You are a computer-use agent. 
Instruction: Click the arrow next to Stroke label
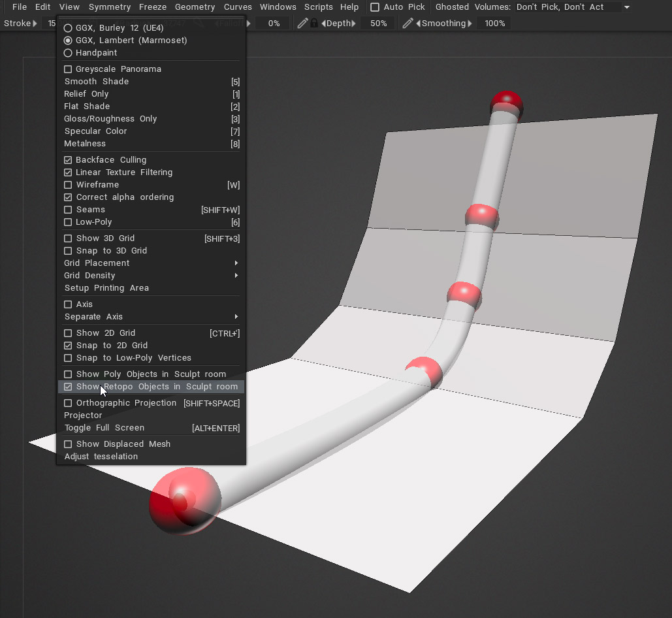pos(35,24)
